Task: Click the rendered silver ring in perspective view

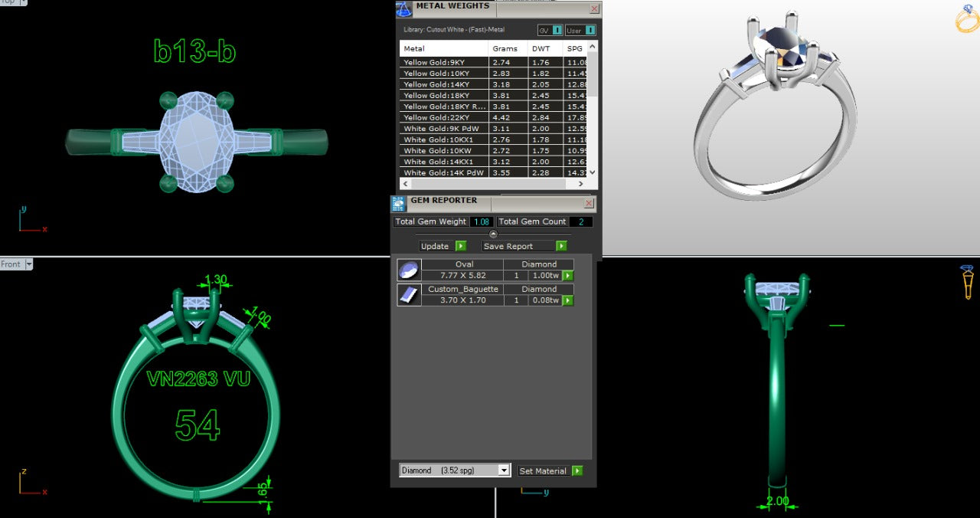Action: [775, 107]
